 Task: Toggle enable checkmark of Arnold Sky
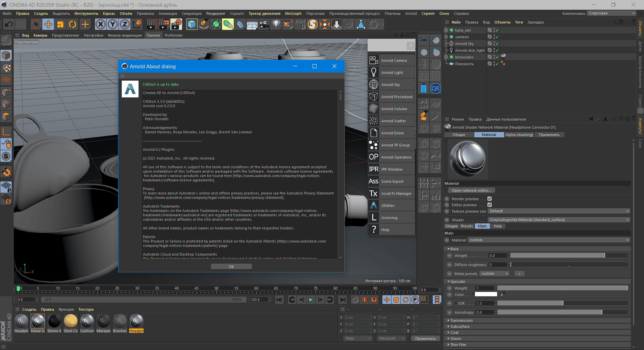point(497,44)
